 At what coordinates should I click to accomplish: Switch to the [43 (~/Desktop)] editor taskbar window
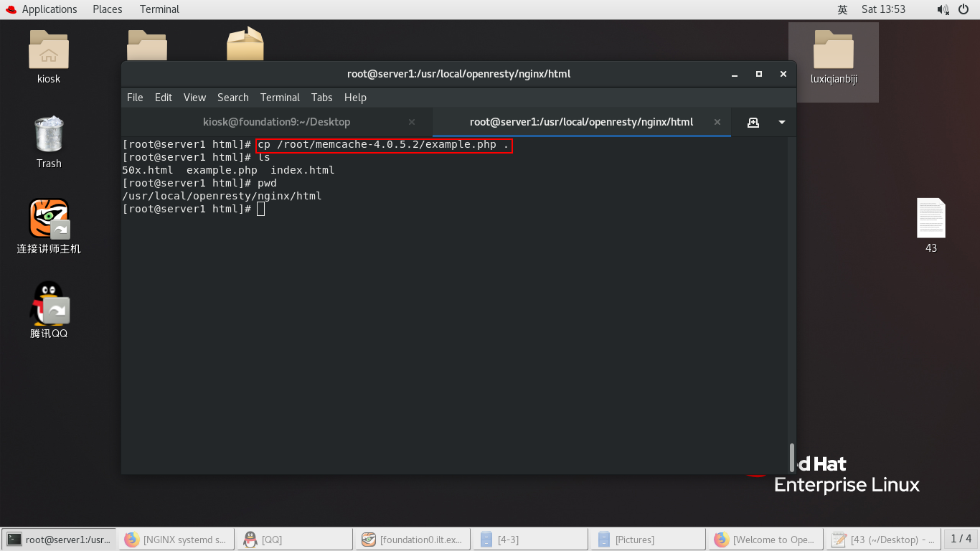click(883, 540)
